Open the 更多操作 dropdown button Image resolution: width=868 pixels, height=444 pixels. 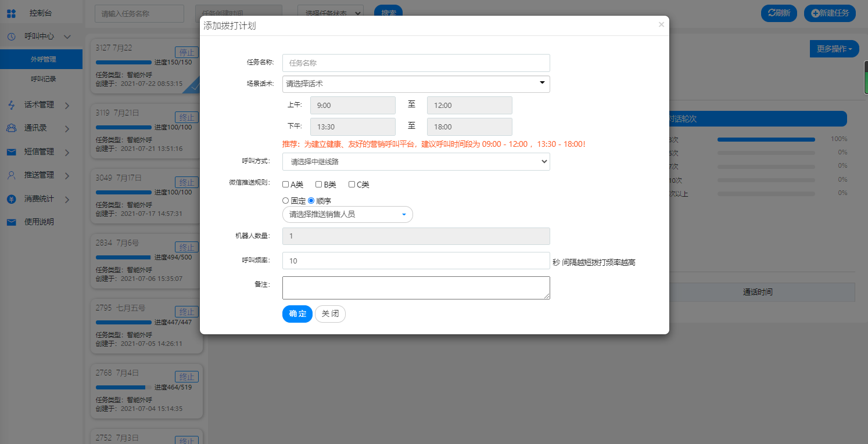coord(834,49)
